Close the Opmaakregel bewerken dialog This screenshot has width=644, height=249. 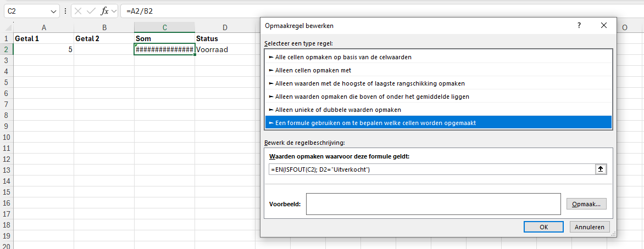click(x=604, y=25)
